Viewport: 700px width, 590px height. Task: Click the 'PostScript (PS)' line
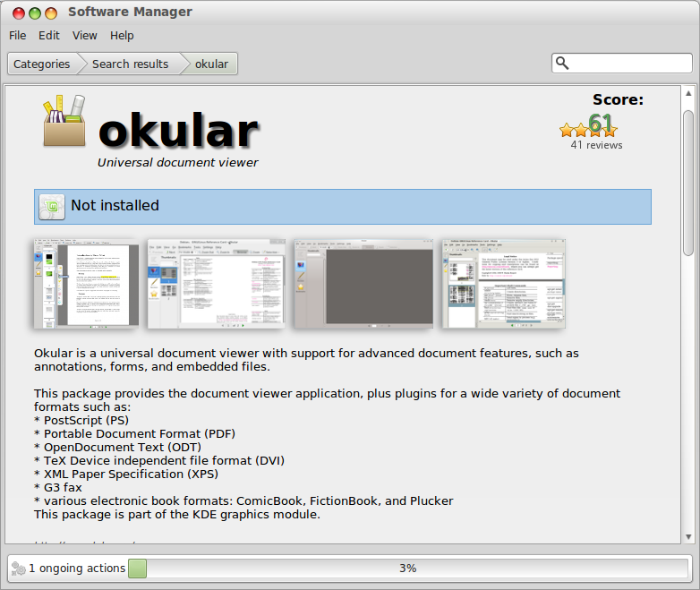tap(81, 420)
